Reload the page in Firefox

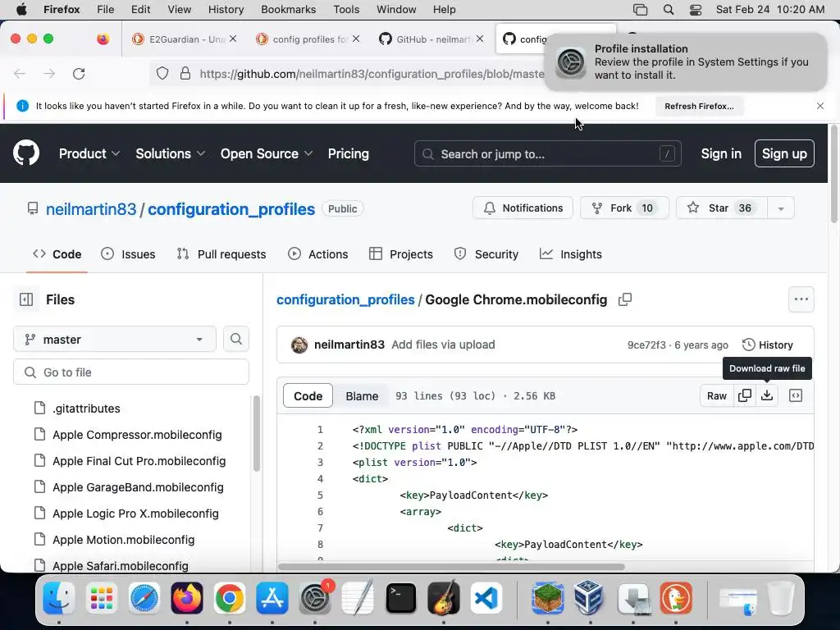(79, 73)
